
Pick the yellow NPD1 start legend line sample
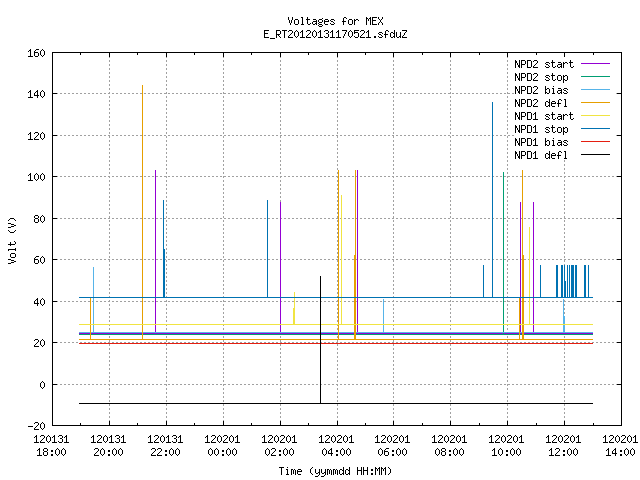coord(595,116)
